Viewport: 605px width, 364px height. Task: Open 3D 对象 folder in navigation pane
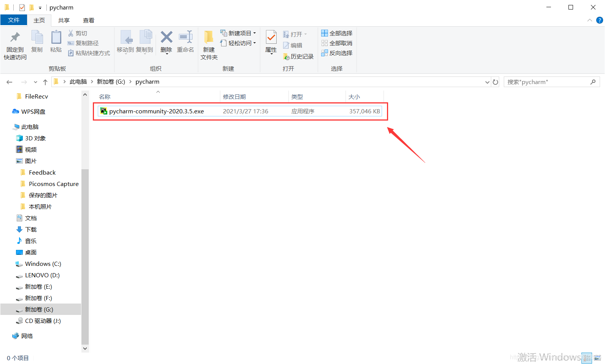pos(31,138)
